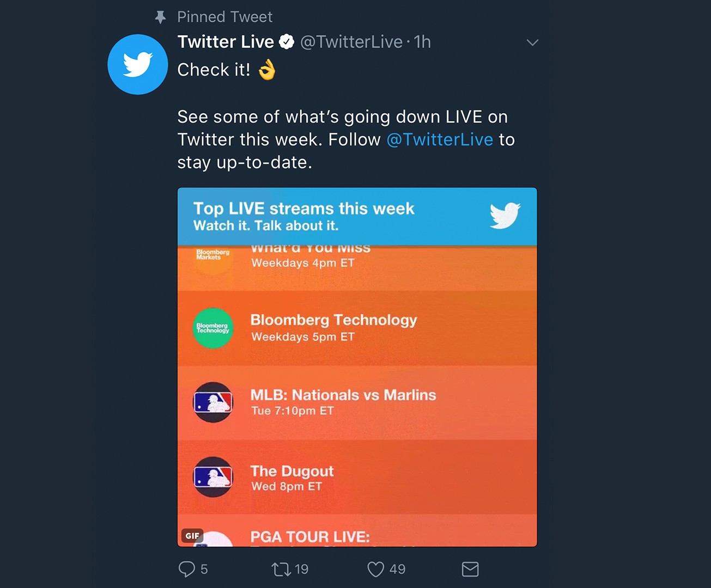Like the tweet with heart icon
Viewport: 711px width, 588px height.
pyautogui.click(x=375, y=569)
